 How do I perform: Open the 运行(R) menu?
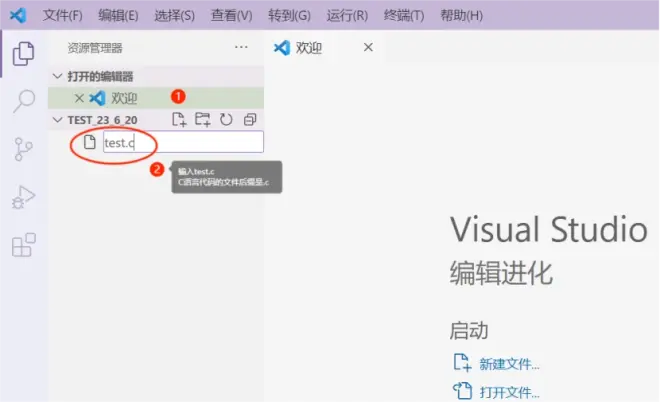tap(347, 16)
